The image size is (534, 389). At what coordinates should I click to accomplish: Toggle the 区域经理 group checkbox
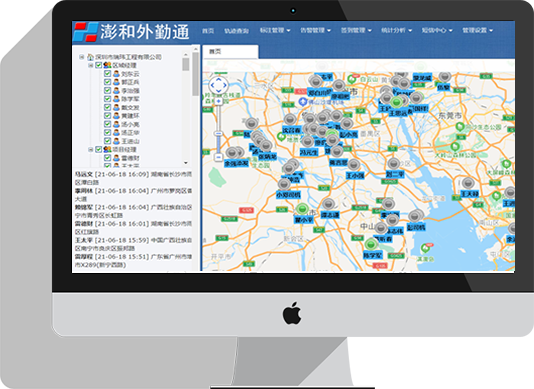point(99,65)
